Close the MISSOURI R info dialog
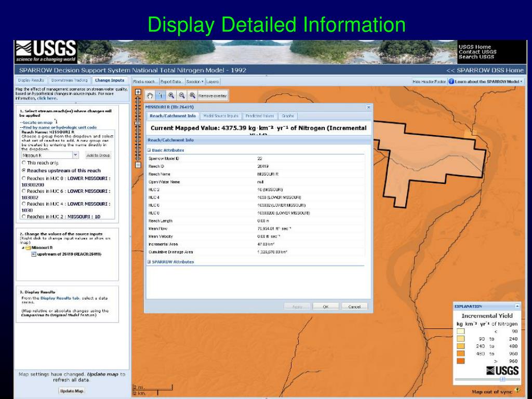The image size is (532, 399). tap(369, 107)
